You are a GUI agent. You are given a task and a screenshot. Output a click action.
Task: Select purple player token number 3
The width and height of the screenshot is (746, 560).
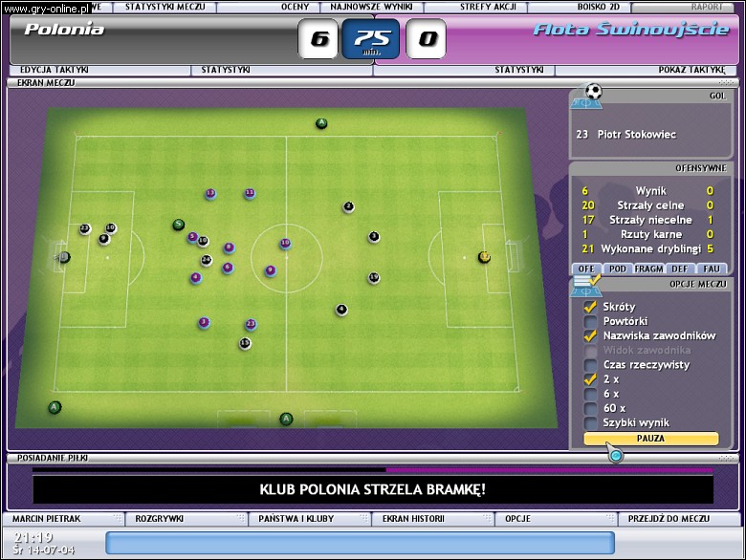click(204, 323)
